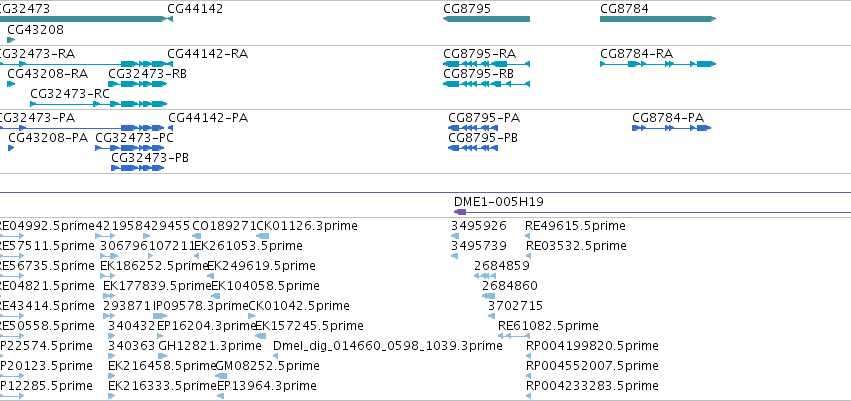Select the CG32473-RC transcript label
851x401 pixels.
click(x=70, y=94)
